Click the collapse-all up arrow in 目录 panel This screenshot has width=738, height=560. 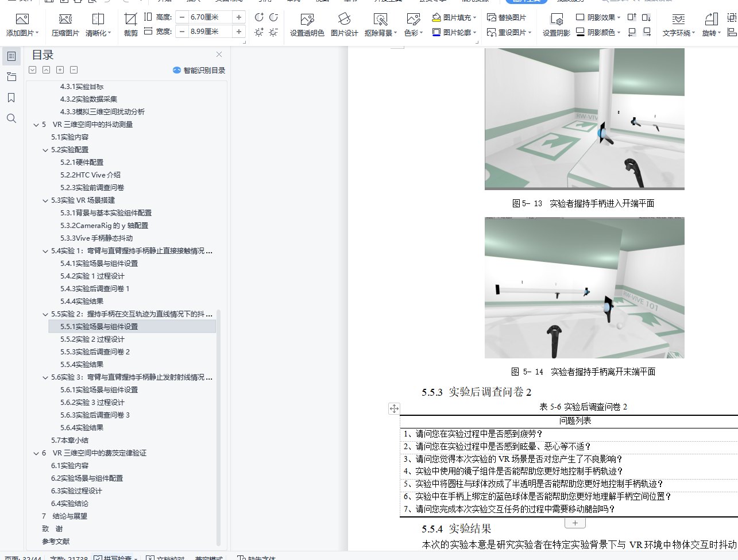(x=46, y=70)
